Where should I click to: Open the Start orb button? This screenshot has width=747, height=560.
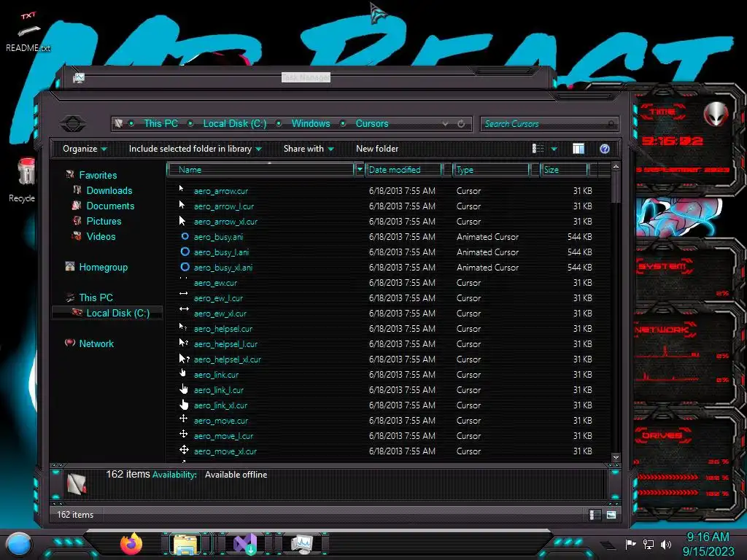[x=18, y=544]
